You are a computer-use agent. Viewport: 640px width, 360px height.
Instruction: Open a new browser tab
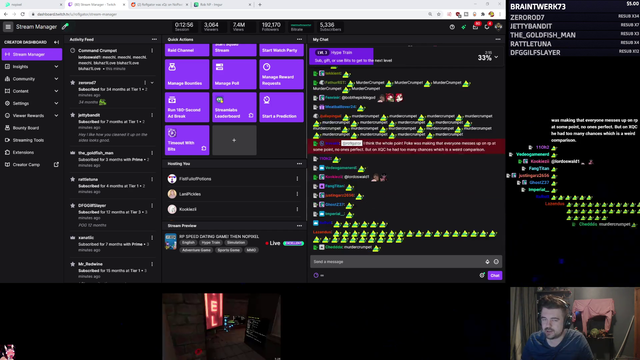click(x=260, y=4)
